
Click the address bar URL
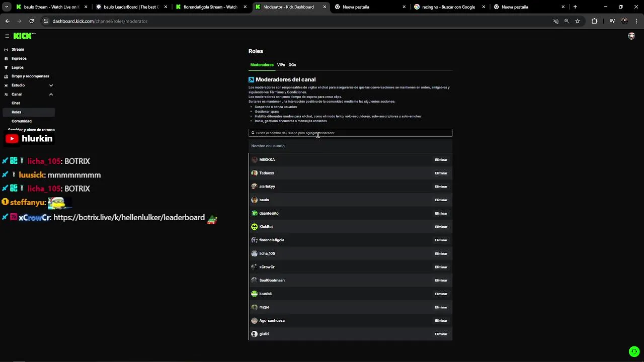[100, 21]
